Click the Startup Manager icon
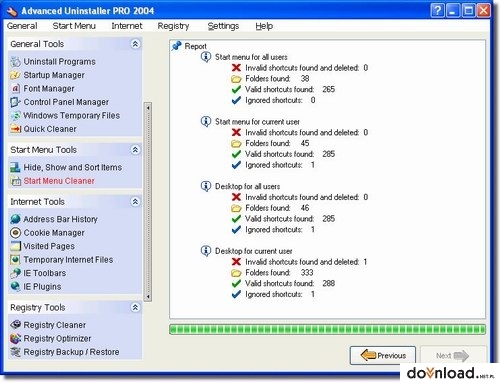This screenshot has height=382, width=500. [15, 75]
